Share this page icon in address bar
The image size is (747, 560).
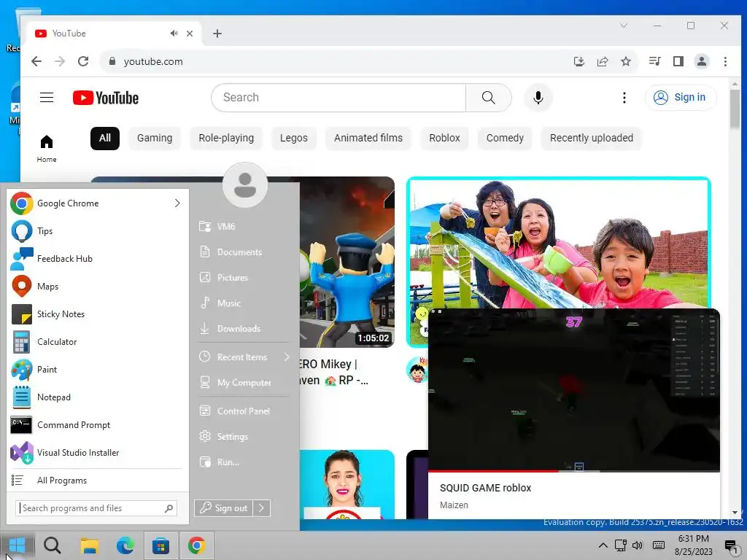coord(602,61)
